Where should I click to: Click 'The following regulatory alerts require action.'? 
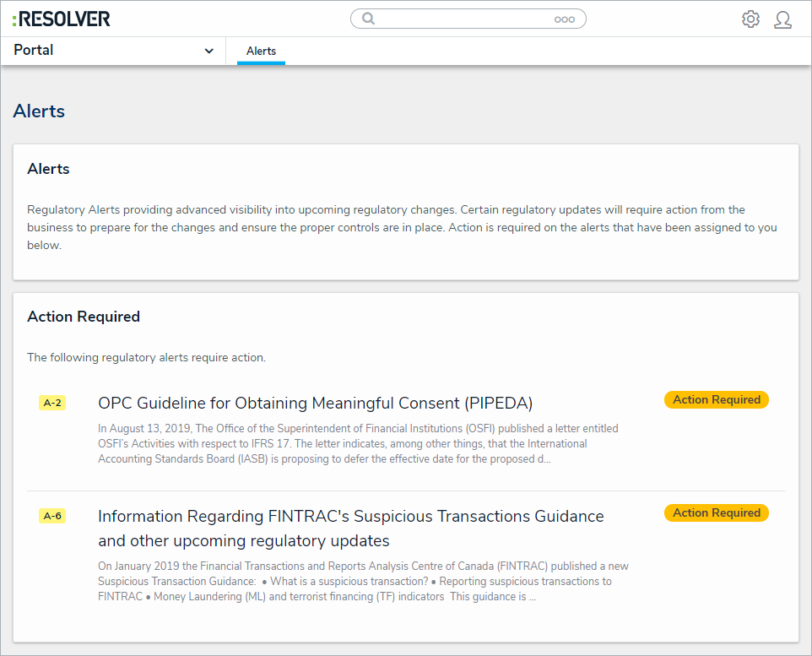click(147, 357)
